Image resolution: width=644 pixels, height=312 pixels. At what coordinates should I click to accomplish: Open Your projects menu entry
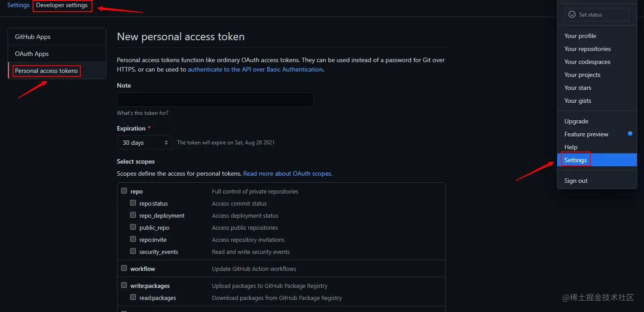[597, 75]
